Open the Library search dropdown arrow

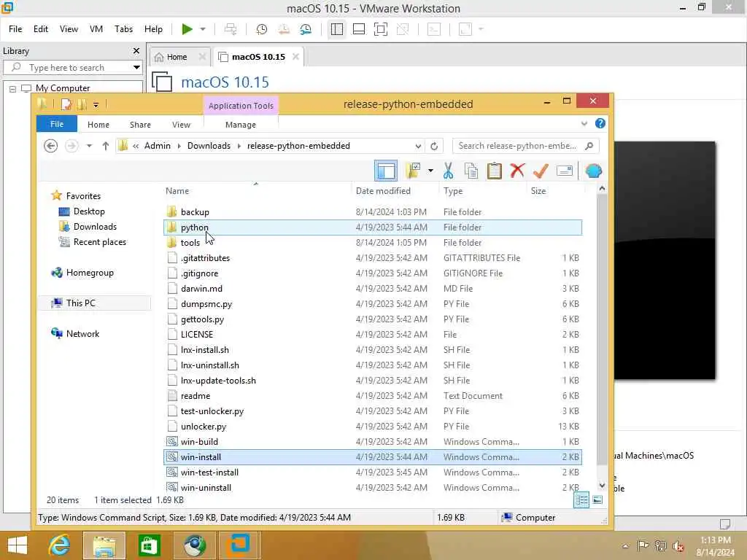(136, 67)
